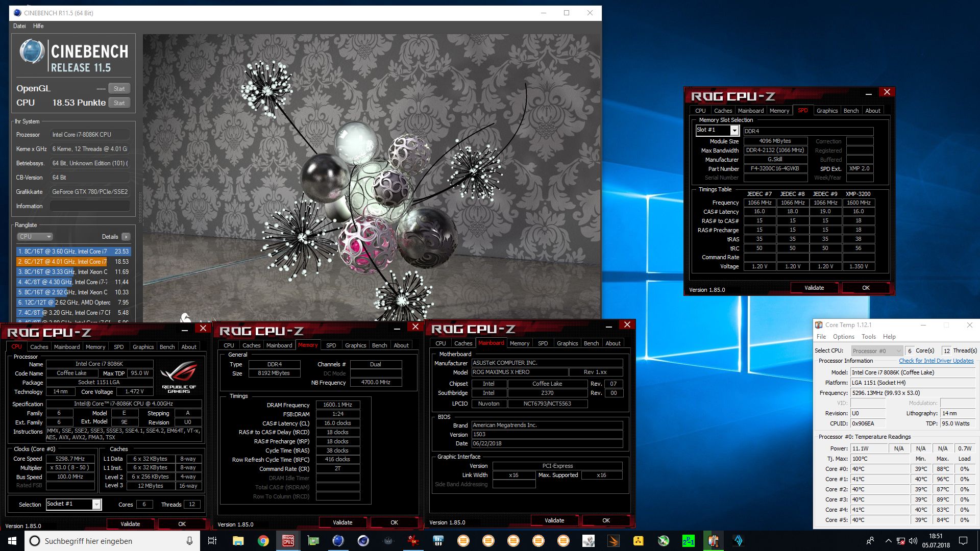Open Task View from the taskbar

coord(212,541)
